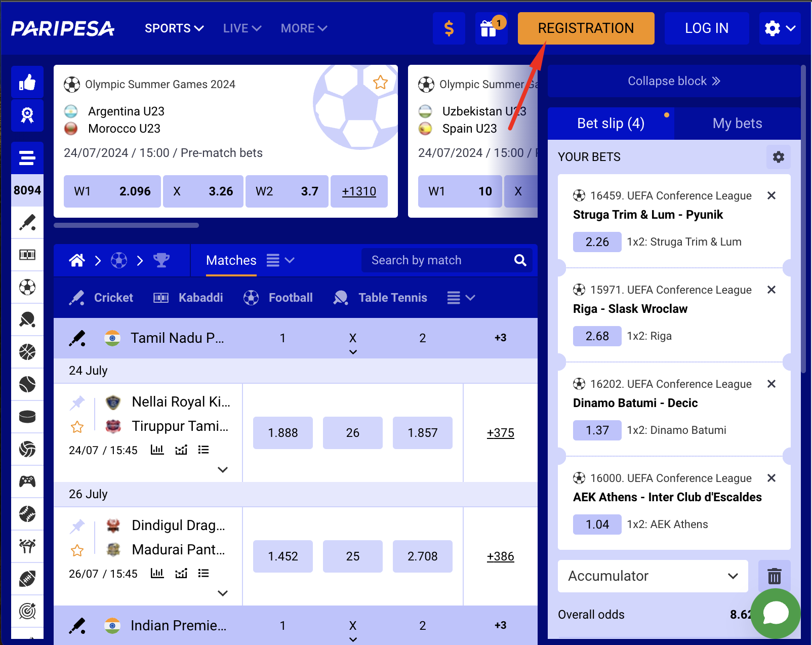812x645 pixels.
Task: Select baseball in the left sidebar
Action: pos(27,514)
